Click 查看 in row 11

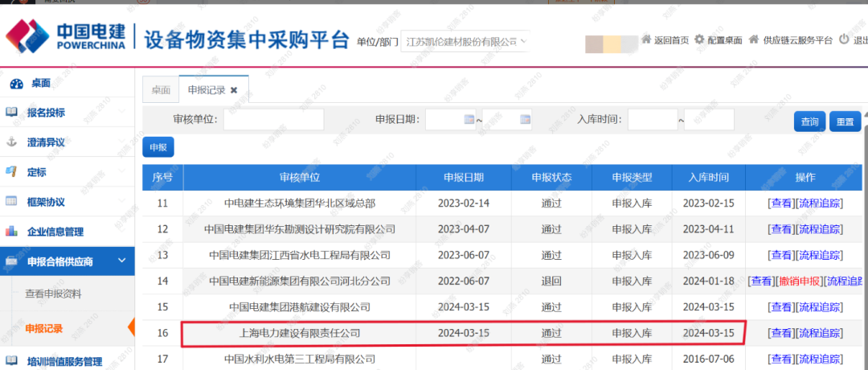(x=781, y=203)
